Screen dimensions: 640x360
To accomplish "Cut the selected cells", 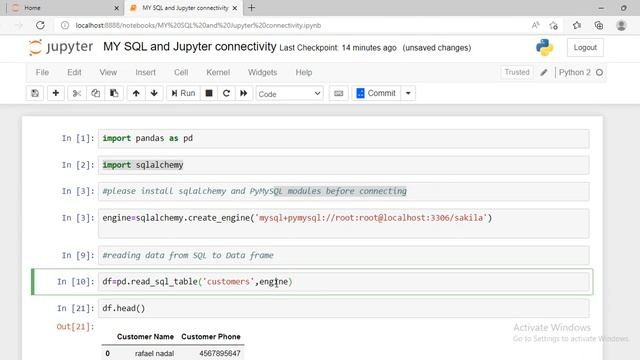I will tap(77, 93).
